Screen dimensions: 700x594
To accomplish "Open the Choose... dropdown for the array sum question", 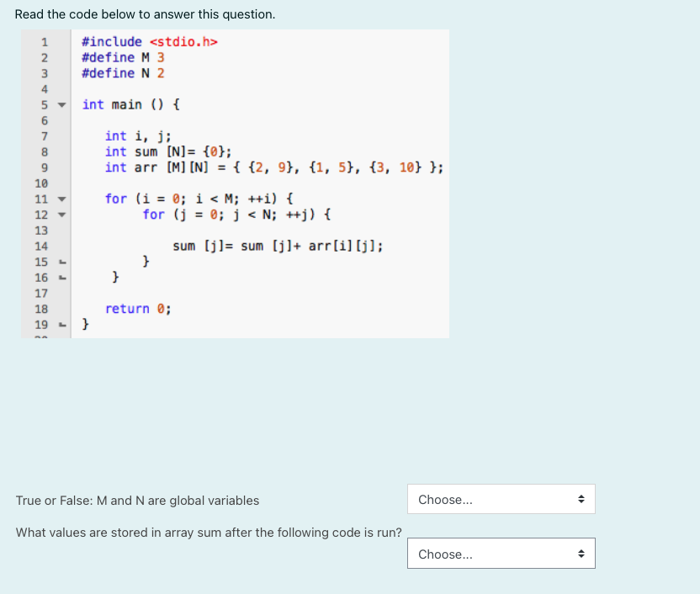I will coord(488,553).
